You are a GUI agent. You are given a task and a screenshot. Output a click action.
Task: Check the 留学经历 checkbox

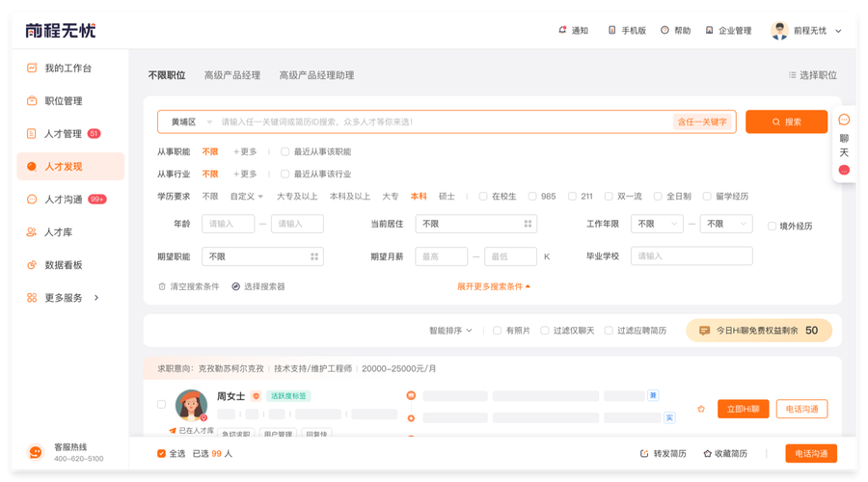(707, 196)
